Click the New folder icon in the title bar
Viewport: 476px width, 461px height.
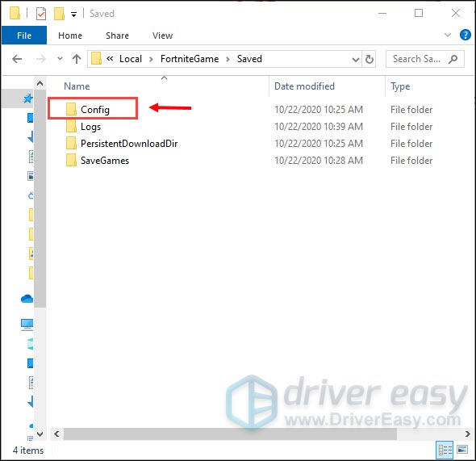pyautogui.click(x=59, y=14)
